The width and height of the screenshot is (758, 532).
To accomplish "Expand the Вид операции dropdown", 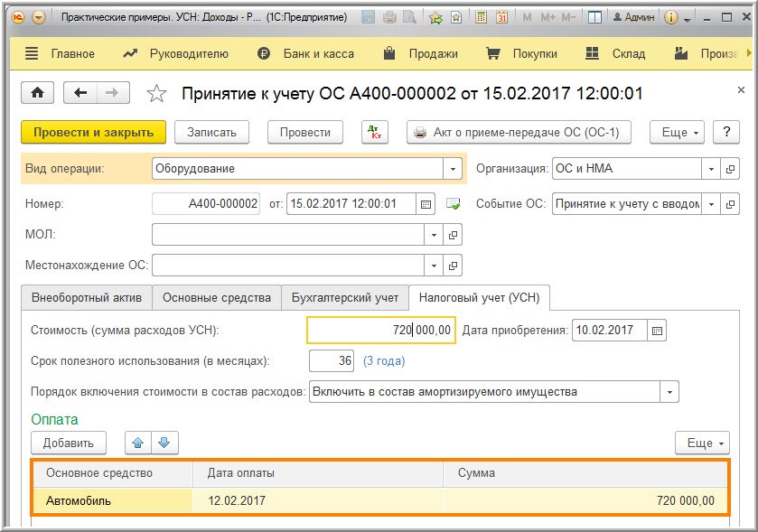I will click(x=453, y=169).
